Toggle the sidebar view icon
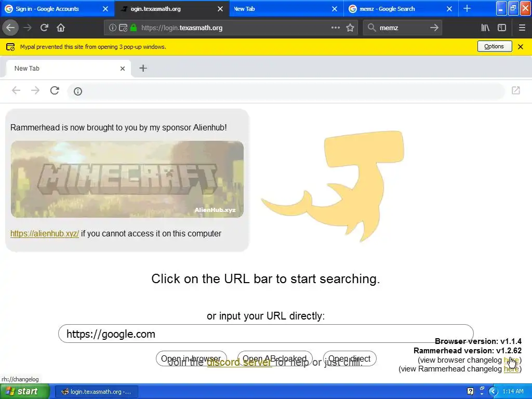This screenshot has width=532, height=399. click(502, 28)
